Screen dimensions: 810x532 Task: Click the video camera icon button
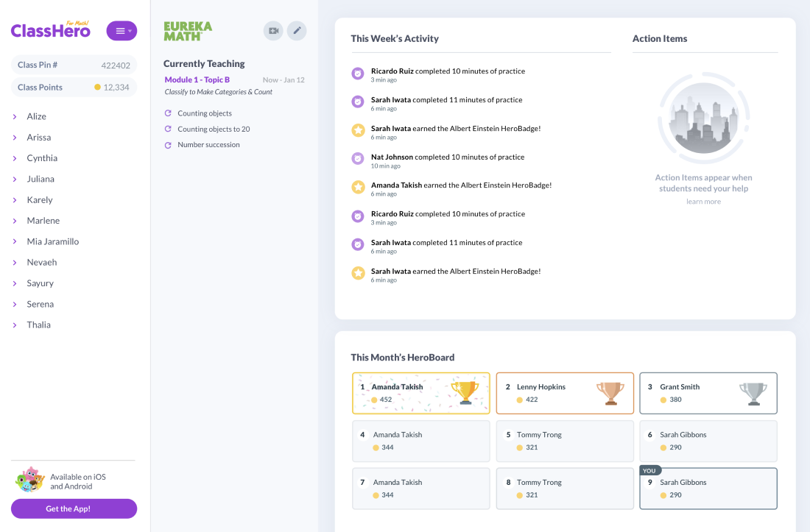(273, 31)
